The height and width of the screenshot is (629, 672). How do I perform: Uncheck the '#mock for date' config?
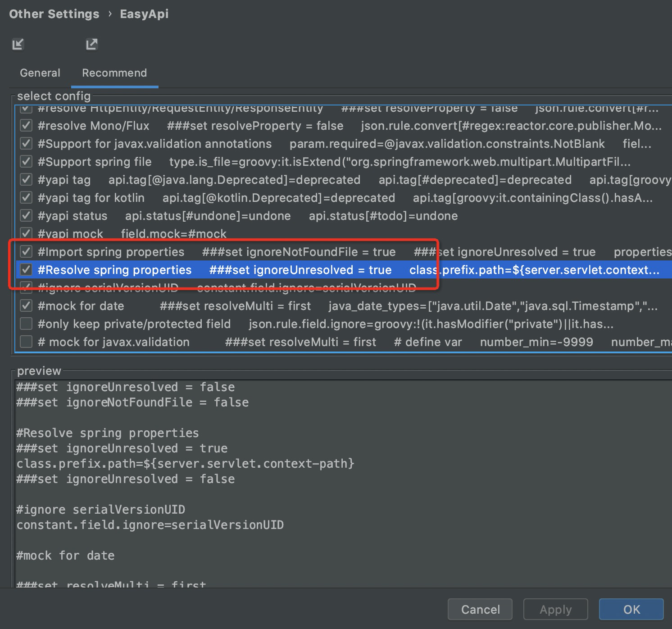click(x=26, y=305)
